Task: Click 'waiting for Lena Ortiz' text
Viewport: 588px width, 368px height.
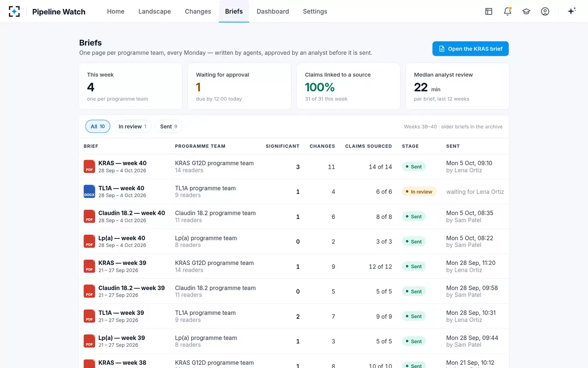Action: pos(475,192)
